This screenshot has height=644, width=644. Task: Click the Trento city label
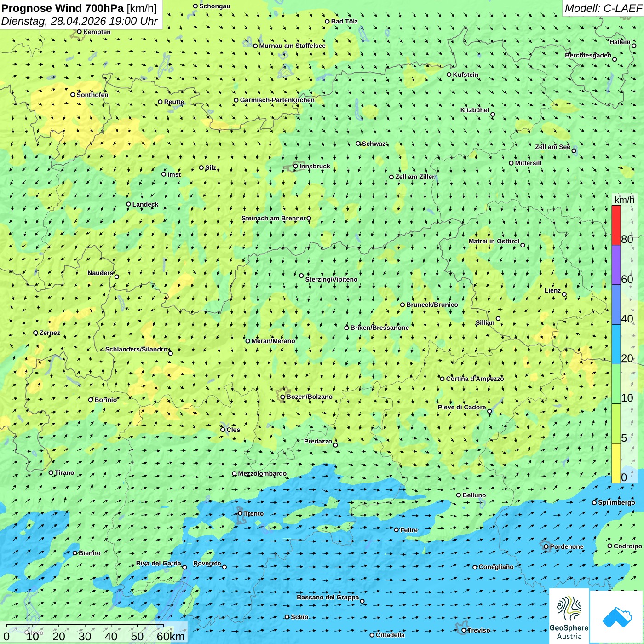click(254, 513)
